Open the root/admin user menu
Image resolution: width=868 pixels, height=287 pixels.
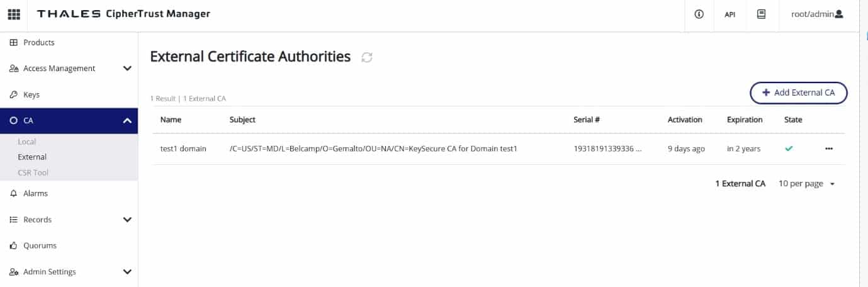point(816,14)
